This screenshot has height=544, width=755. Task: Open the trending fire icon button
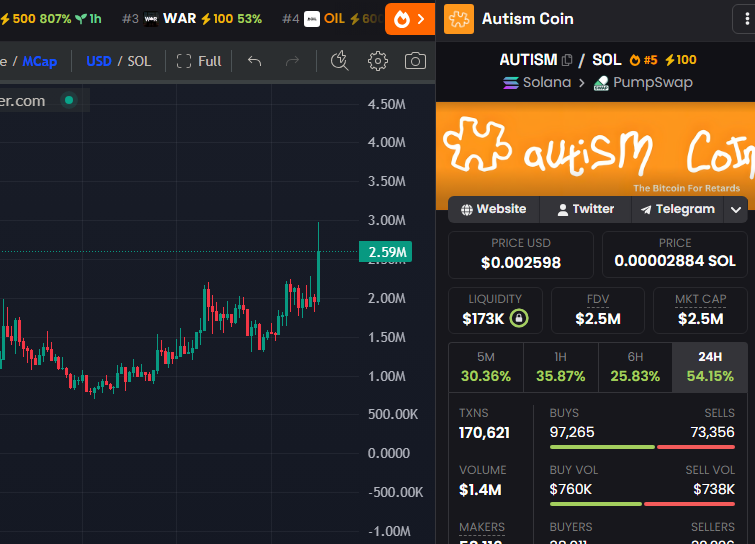click(x=410, y=19)
